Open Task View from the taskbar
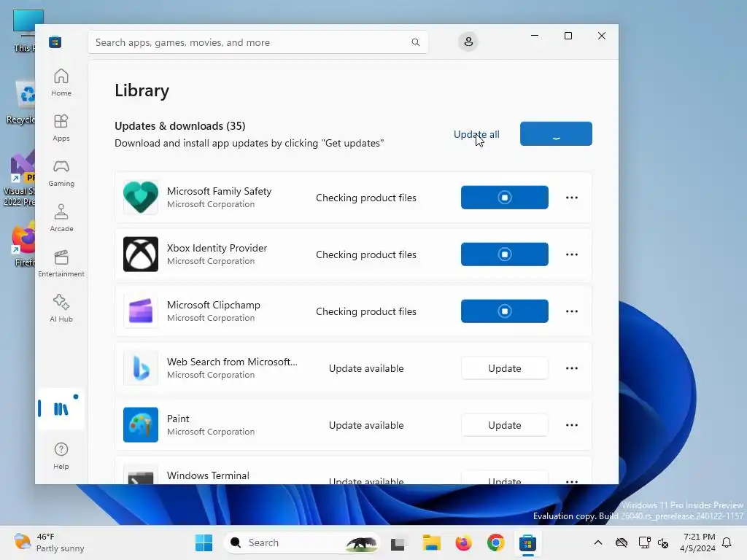The height and width of the screenshot is (560, 747). click(x=398, y=542)
